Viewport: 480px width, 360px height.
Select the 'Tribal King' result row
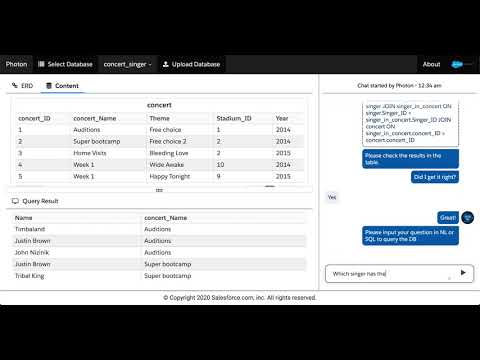click(x=159, y=276)
